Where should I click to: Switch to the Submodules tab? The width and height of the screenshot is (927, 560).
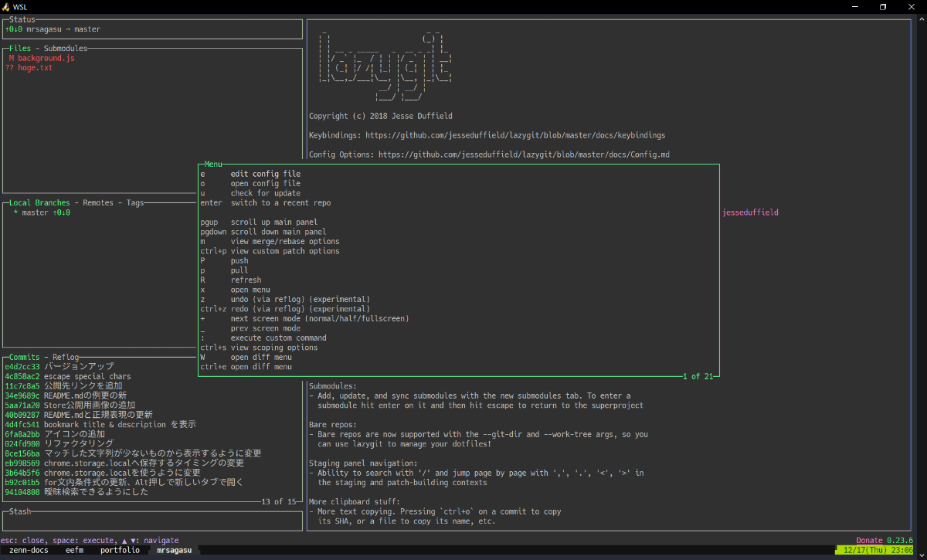tap(66, 48)
